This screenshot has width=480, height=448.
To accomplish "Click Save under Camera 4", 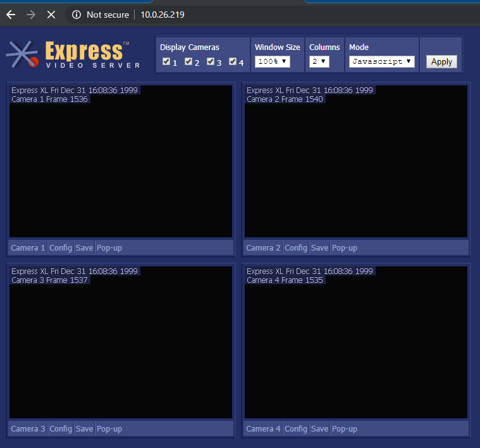I will pos(319,429).
